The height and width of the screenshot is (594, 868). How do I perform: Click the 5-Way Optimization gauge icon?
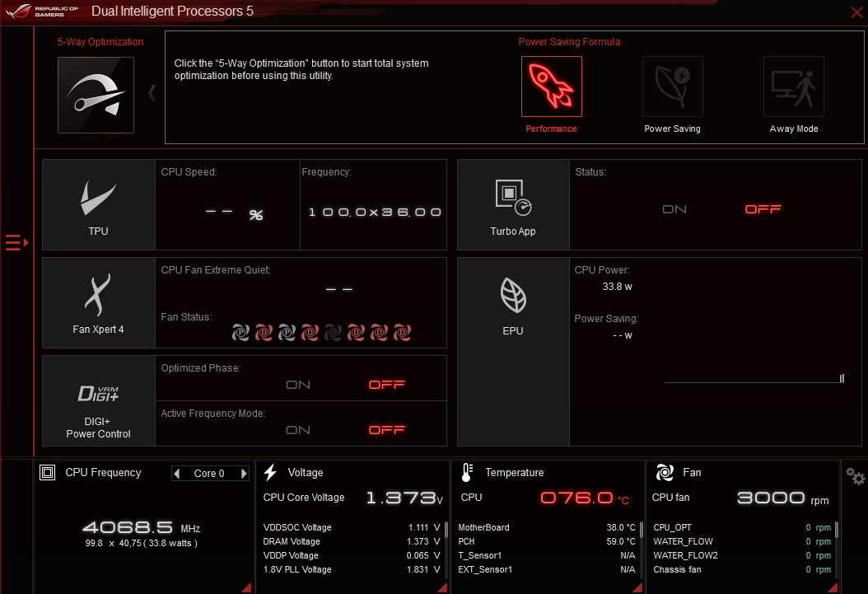tap(96, 95)
